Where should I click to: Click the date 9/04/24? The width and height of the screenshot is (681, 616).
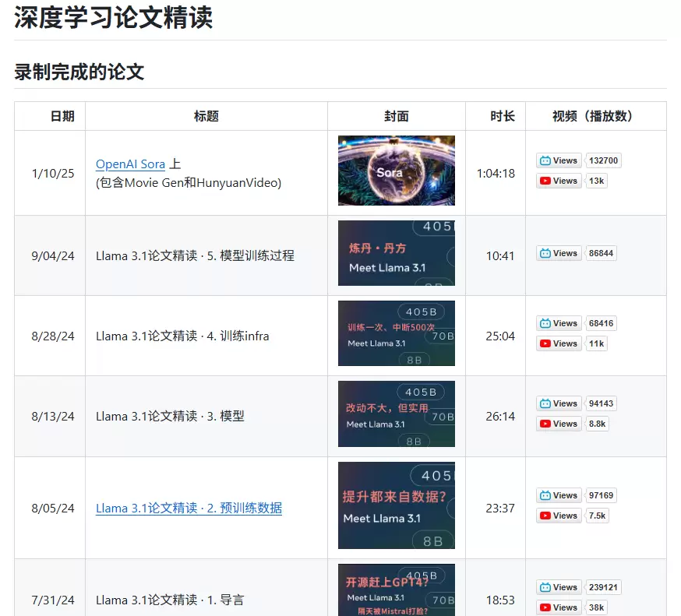click(x=53, y=255)
